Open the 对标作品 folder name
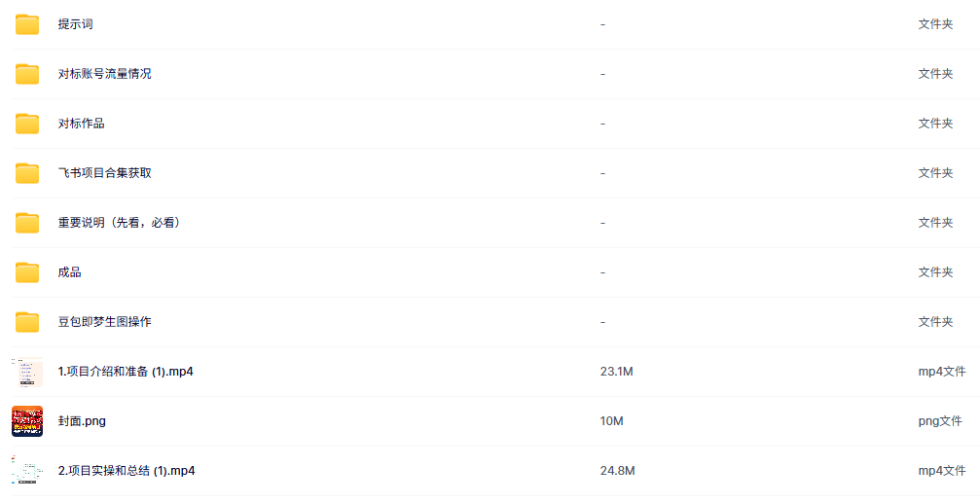Screen dimensions: 980x503 click(x=81, y=124)
